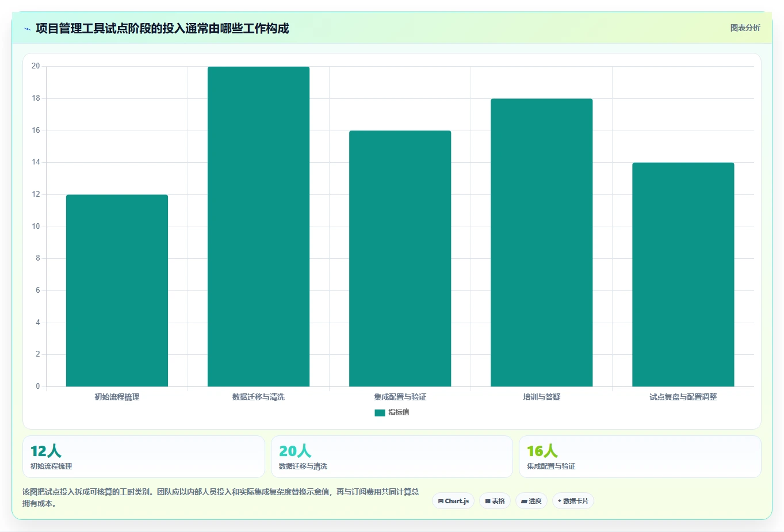Click the 初始流程梳理 bar

point(117,290)
